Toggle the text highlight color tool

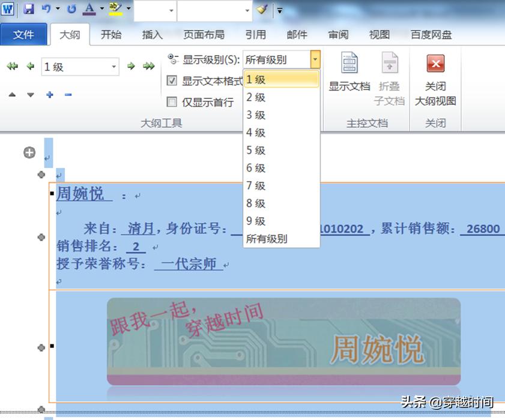116,8
